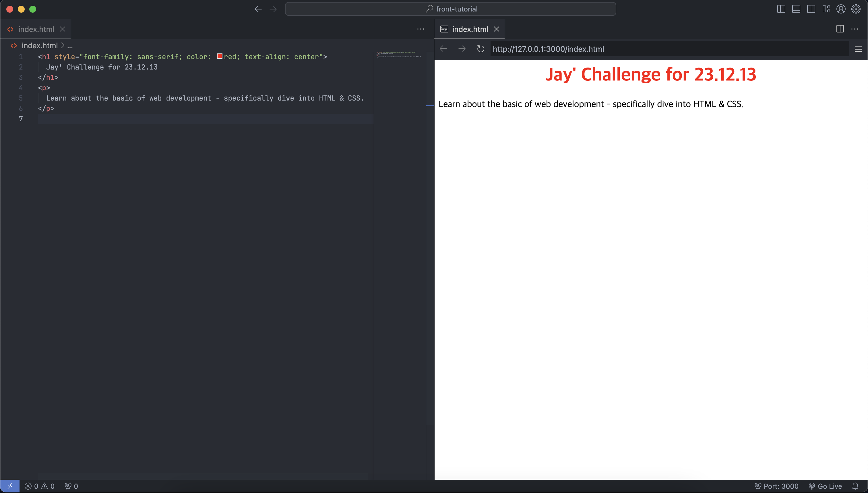Open the preview browser hamburger menu

[858, 49]
